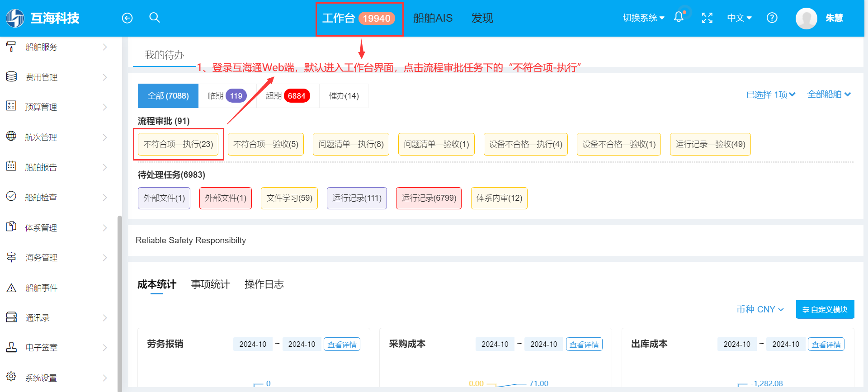The height and width of the screenshot is (392, 868).
Task: Expand the 船舶服务 menu chevron
Action: tap(105, 47)
